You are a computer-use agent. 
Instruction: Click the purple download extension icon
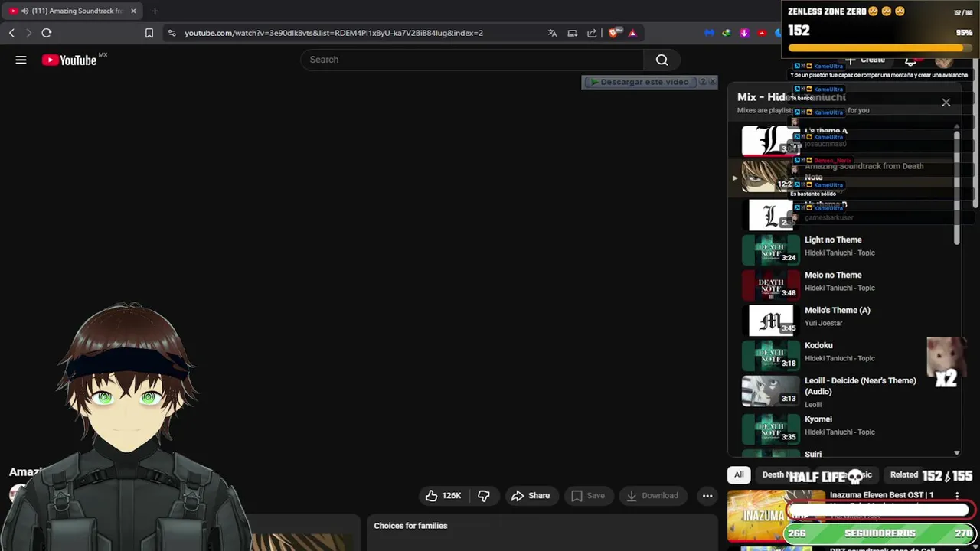744,33
